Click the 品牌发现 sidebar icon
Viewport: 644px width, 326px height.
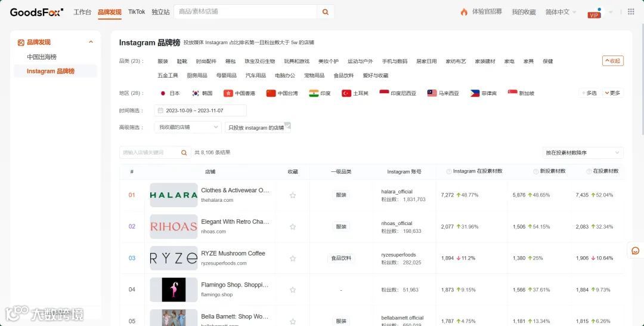[x=21, y=42]
